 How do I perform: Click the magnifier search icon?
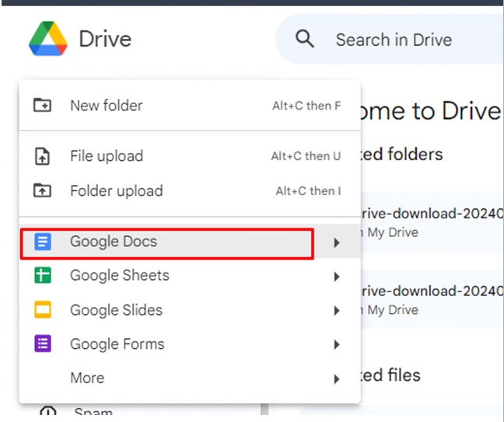pyautogui.click(x=304, y=39)
